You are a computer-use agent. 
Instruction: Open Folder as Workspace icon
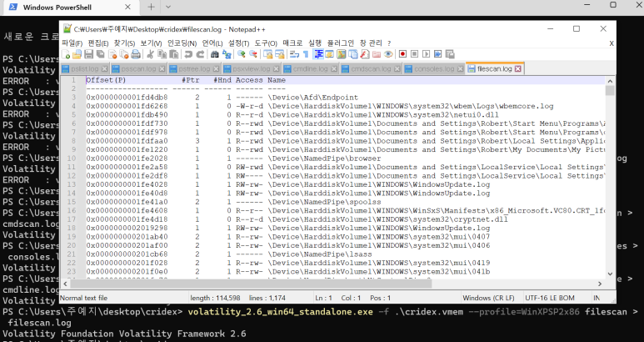[x=377, y=54]
